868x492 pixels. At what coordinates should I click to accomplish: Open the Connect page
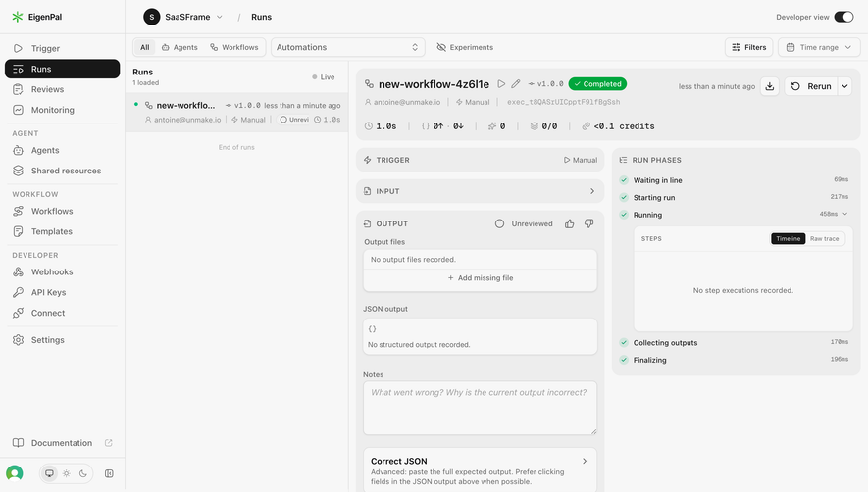tap(62, 313)
